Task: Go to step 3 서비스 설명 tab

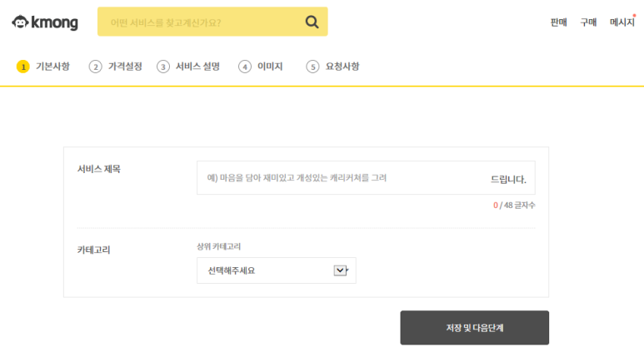Action: 188,66
